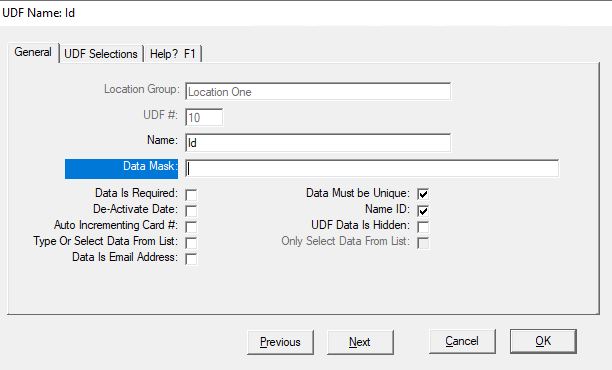Click the UDF # field
Viewport: 612px width, 370px height.
coord(204,117)
